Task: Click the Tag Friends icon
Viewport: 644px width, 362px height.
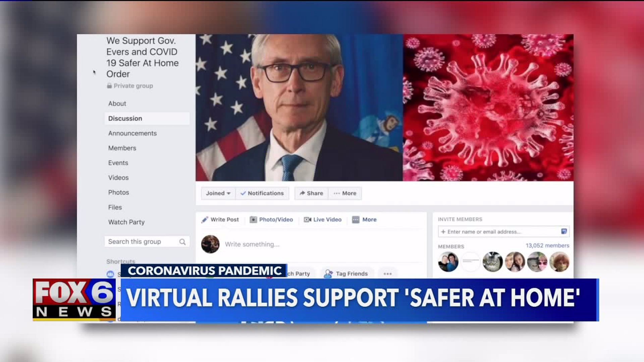Action: point(328,274)
